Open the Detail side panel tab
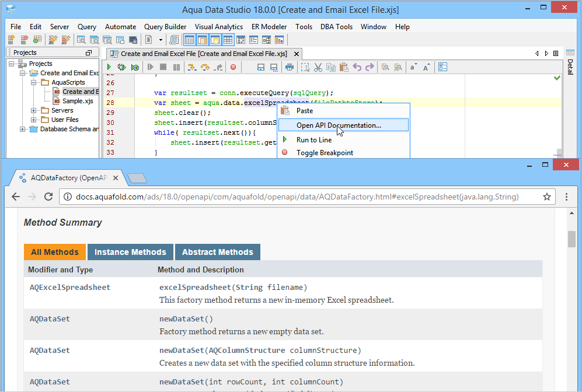Screen dimensions: 582x392 (x=570, y=62)
